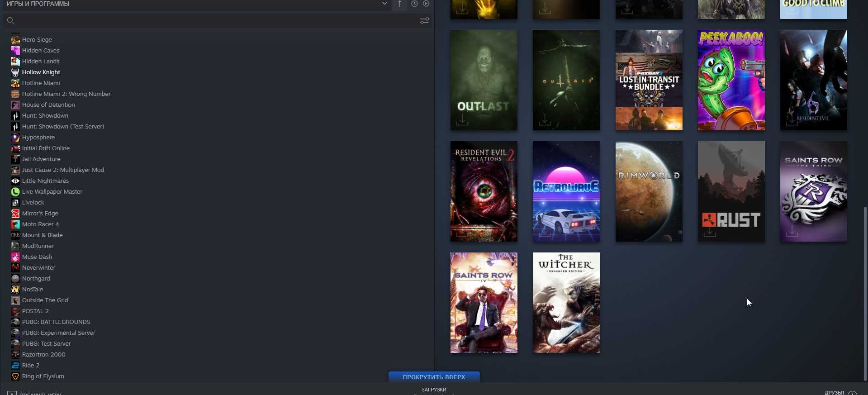This screenshot has width=868, height=395.
Task: Open the Rust game cover
Action: 731,191
